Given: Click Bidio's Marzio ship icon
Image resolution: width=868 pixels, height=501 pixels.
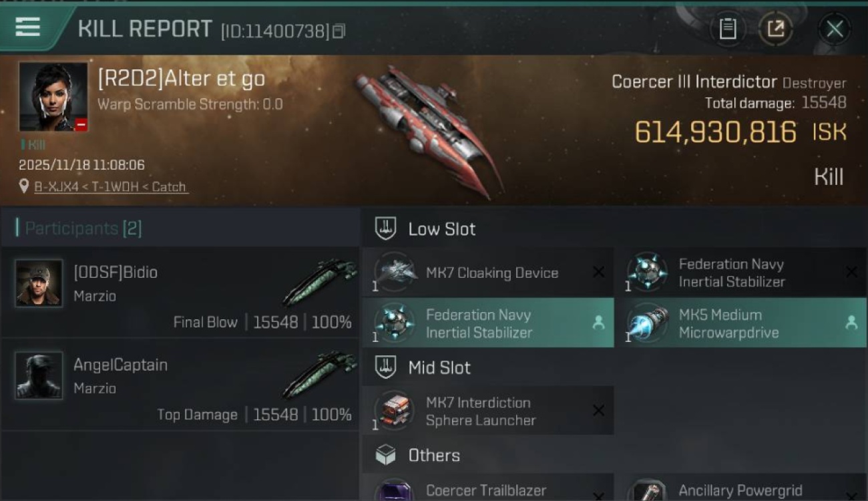Looking at the screenshot, I should coord(320,281).
